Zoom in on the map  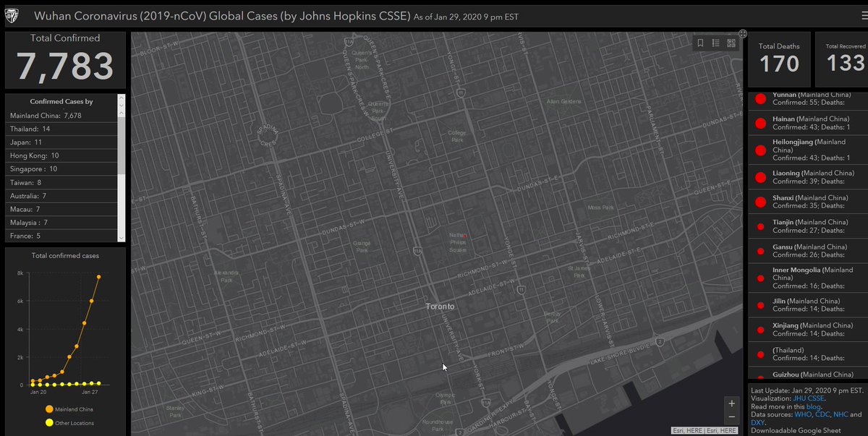[731, 403]
